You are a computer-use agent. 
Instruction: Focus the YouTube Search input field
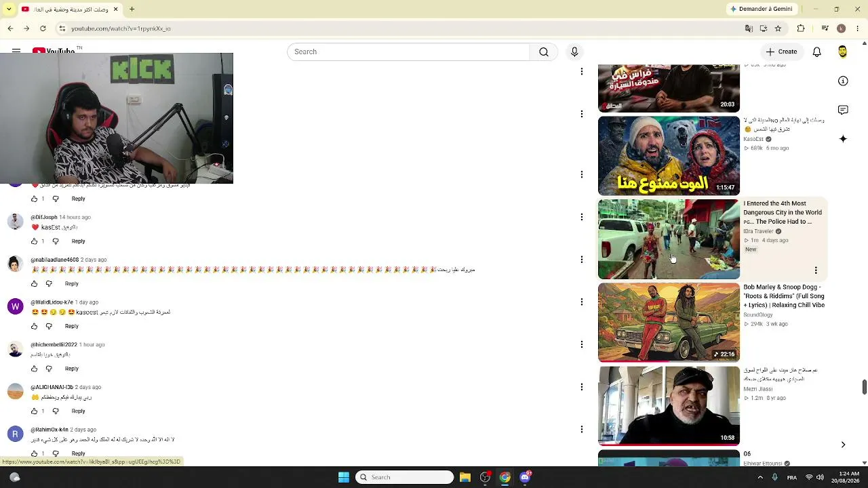408,52
